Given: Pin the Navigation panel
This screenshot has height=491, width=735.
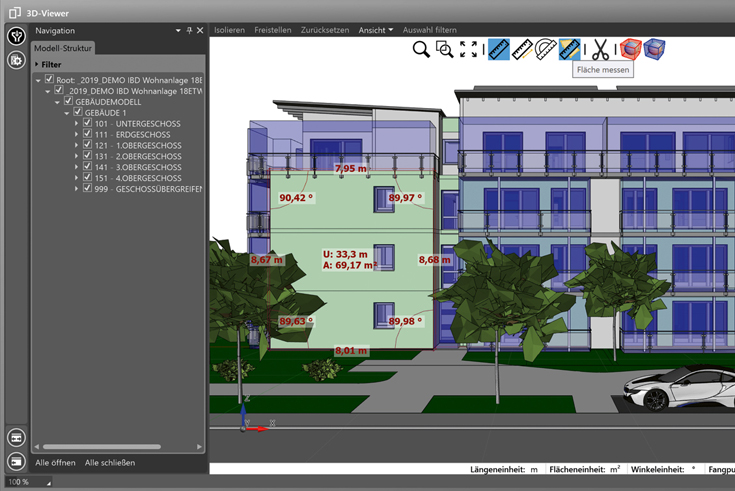Looking at the screenshot, I should (x=189, y=31).
